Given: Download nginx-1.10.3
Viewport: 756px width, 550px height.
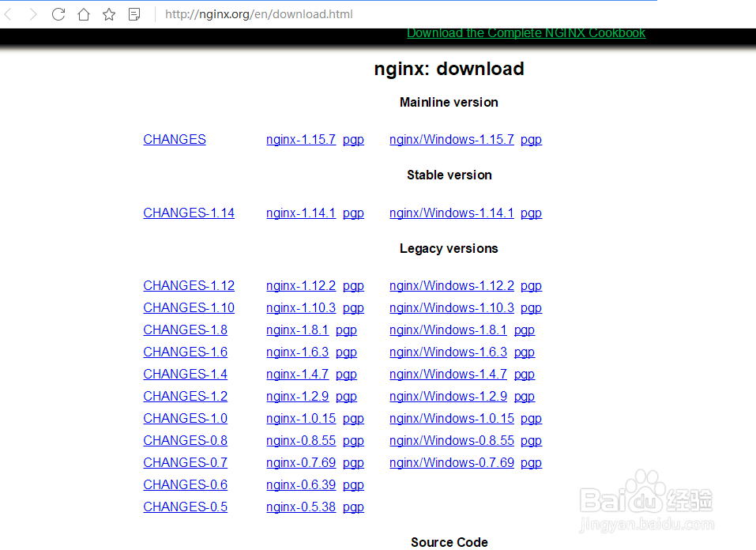Looking at the screenshot, I should pos(301,308).
